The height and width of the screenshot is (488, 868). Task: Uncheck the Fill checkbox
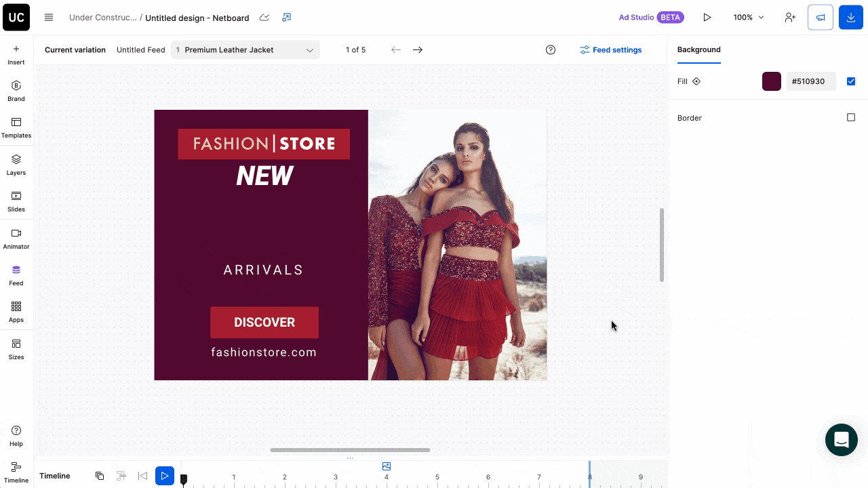pos(851,81)
